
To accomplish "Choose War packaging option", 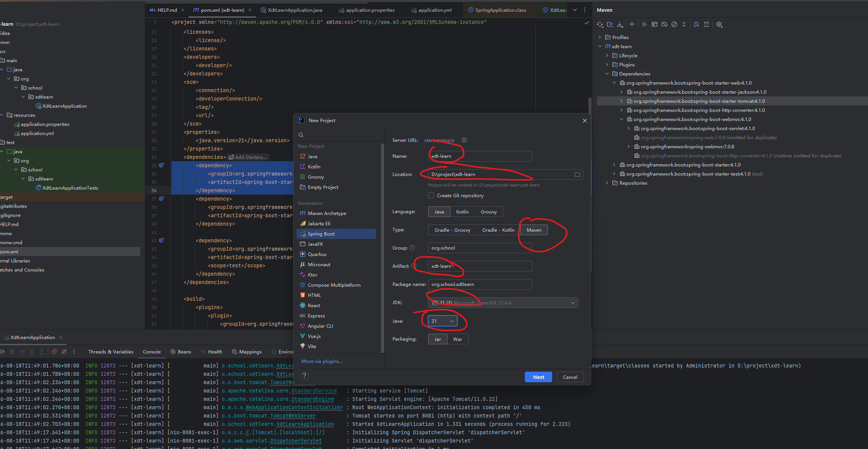I will [x=458, y=339].
